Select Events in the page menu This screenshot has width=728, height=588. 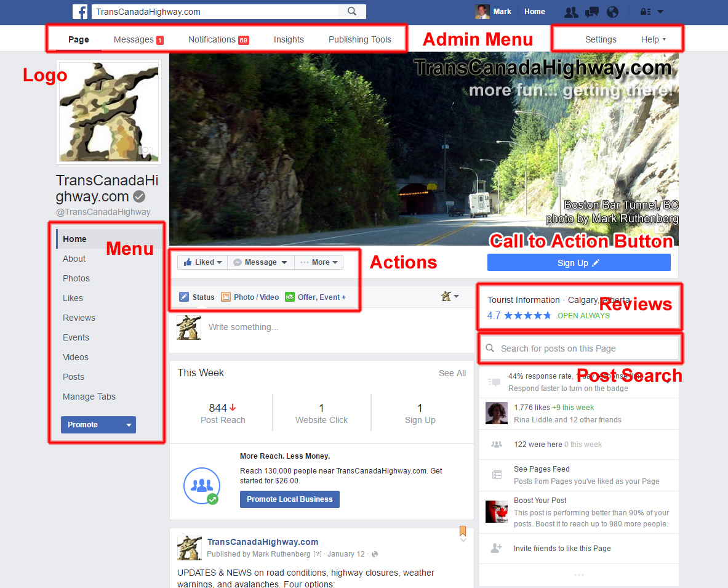point(76,337)
